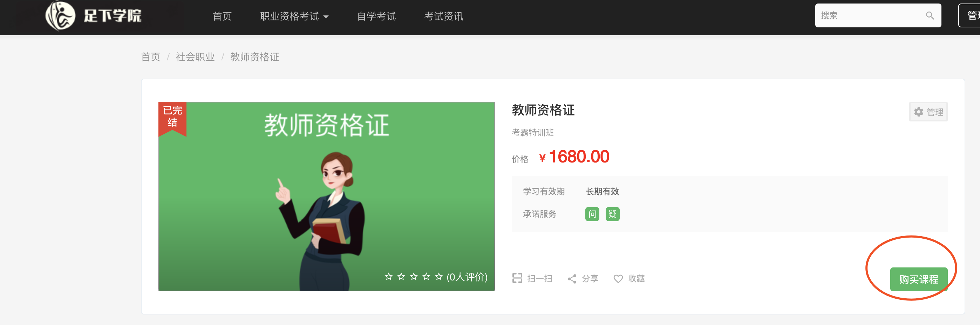Click the 职业资格考试 dropdown caret arrow
Viewport: 980px width, 325px height.
[326, 17]
